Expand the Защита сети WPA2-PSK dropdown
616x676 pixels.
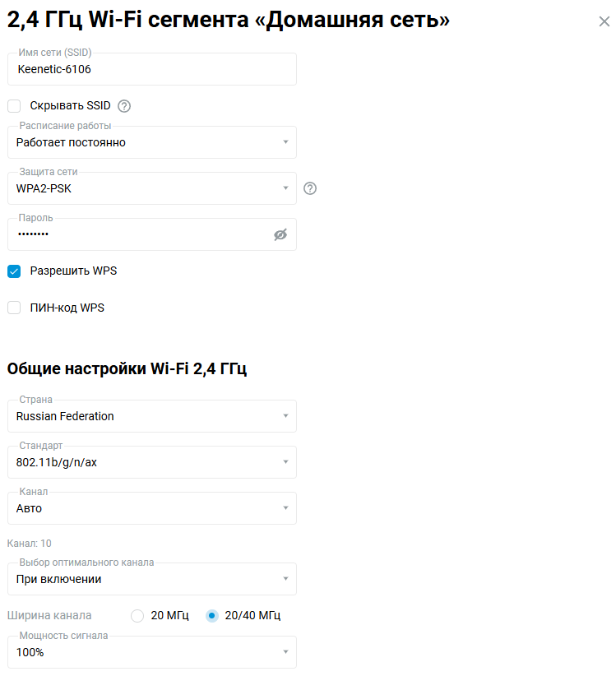(152, 188)
